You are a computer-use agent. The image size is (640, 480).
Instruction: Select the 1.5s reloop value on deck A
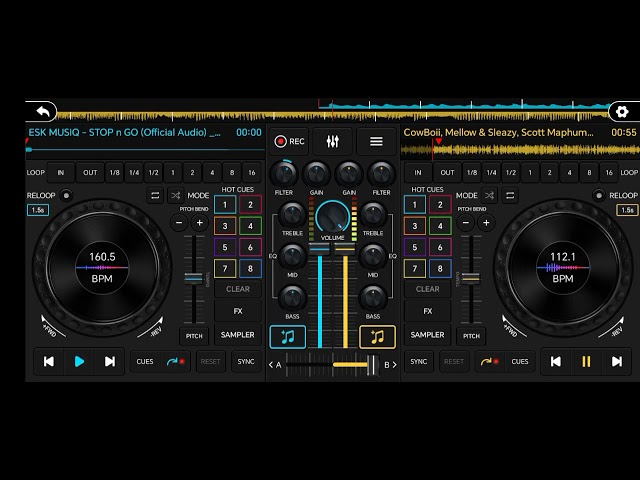pyautogui.click(x=38, y=210)
